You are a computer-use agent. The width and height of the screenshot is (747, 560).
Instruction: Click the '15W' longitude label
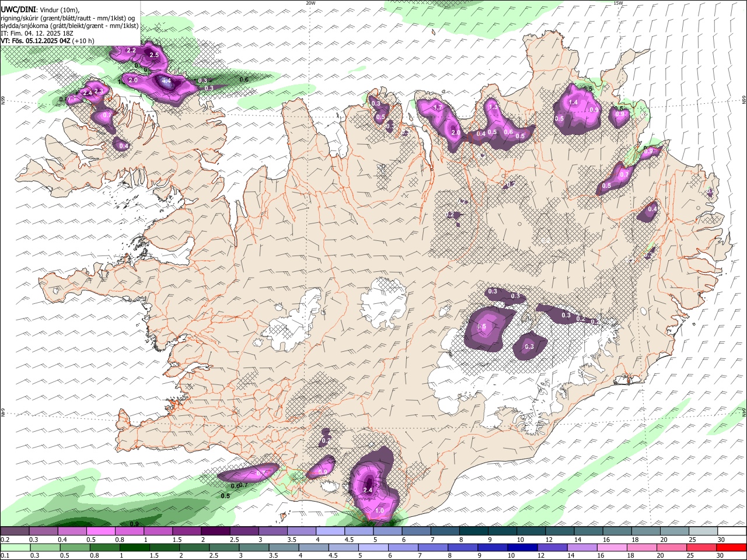[x=618, y=2]
